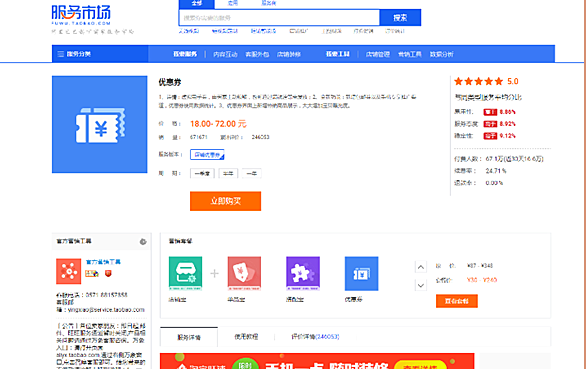Select the 店铺优惠券 service version option
This screenshot has width=586, height=369.
(207, 154)
